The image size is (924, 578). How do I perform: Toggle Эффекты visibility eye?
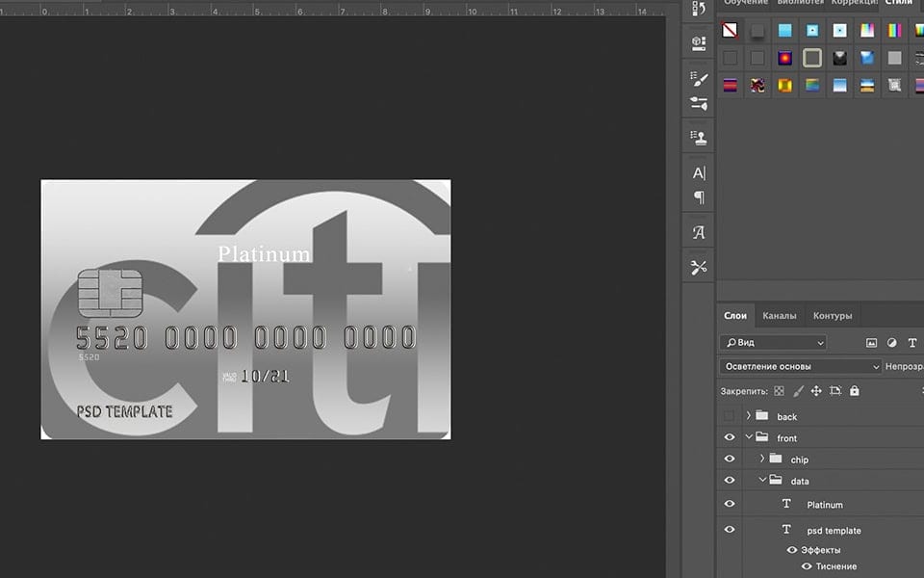pos(792,550)
